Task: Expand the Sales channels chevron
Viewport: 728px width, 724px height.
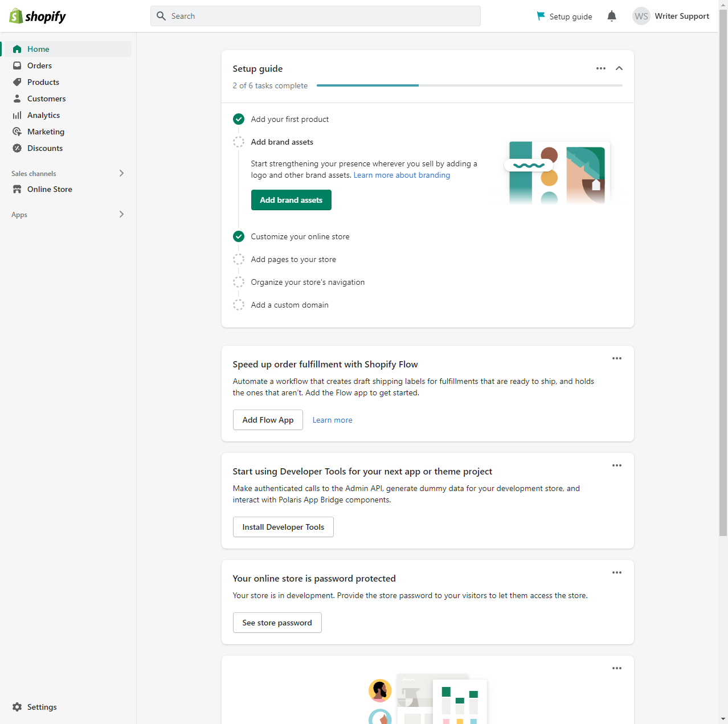Action: coord(121,173)
